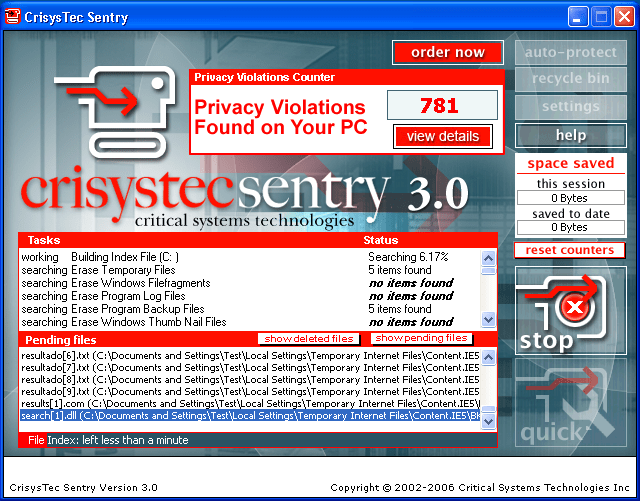The image size is (640, 501).
Task: Select search[1].dll in pending files
Action: 250,416
